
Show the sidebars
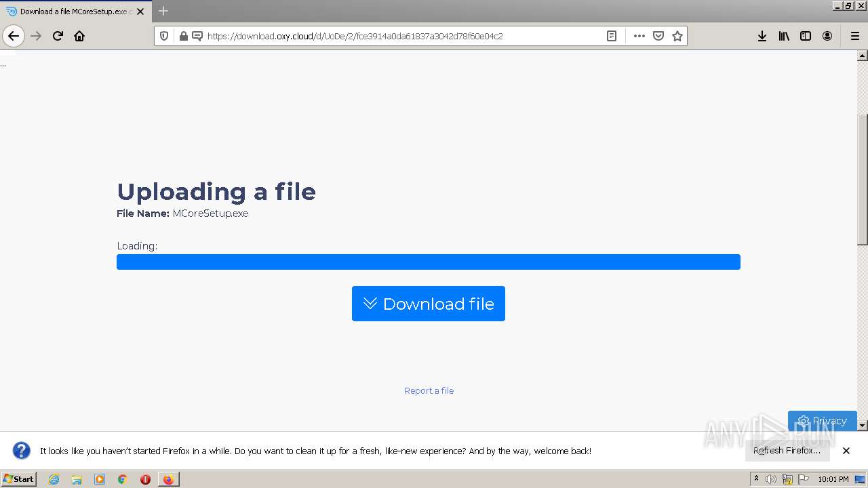coord(806,36)
